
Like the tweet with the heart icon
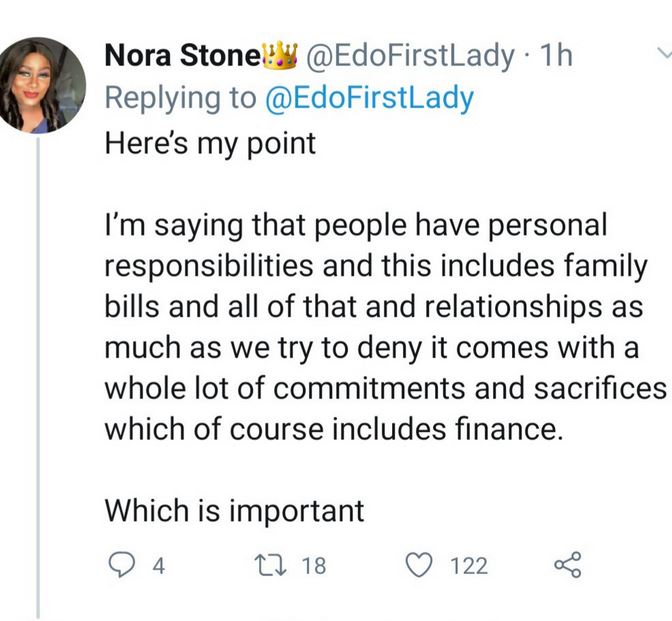pos(421,567)
